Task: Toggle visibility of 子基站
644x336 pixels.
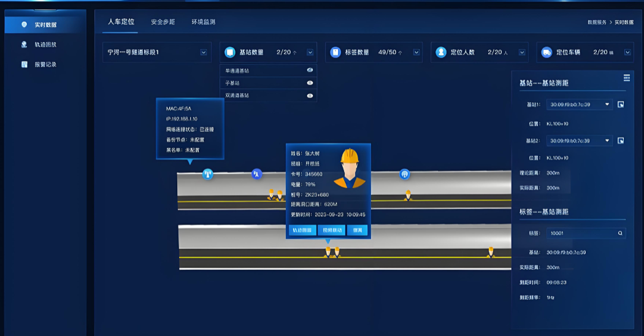Action: click(x=310, y=83)
